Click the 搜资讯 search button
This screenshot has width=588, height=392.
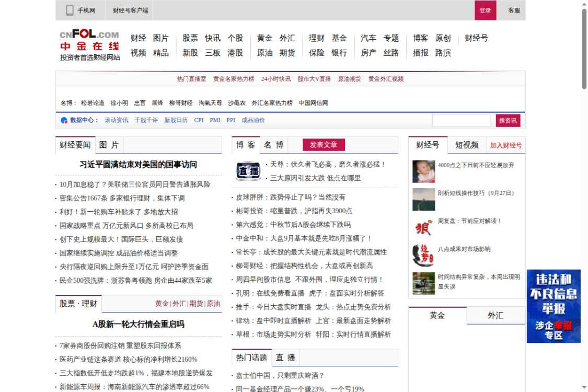tap(508, 120)
